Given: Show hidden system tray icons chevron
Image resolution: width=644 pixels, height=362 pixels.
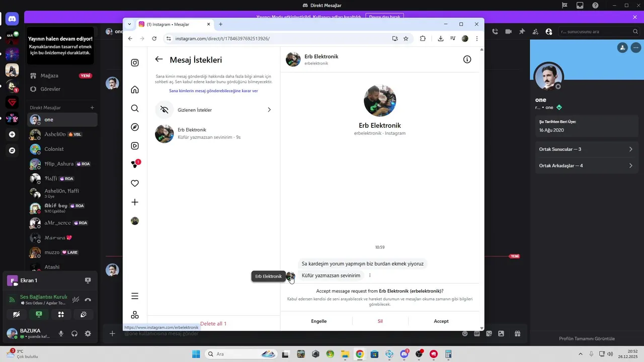Looking at the screenshot, I should click(x=581, y=354).
